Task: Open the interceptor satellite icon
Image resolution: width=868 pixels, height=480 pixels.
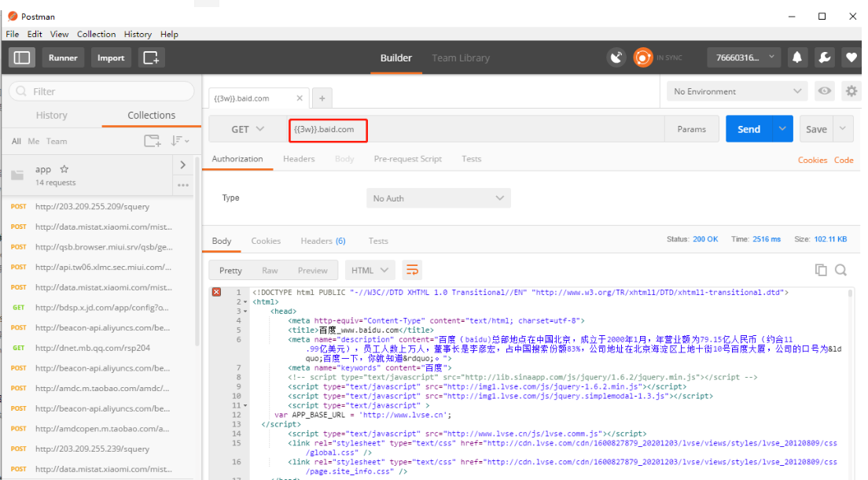Action: (616, 57)
